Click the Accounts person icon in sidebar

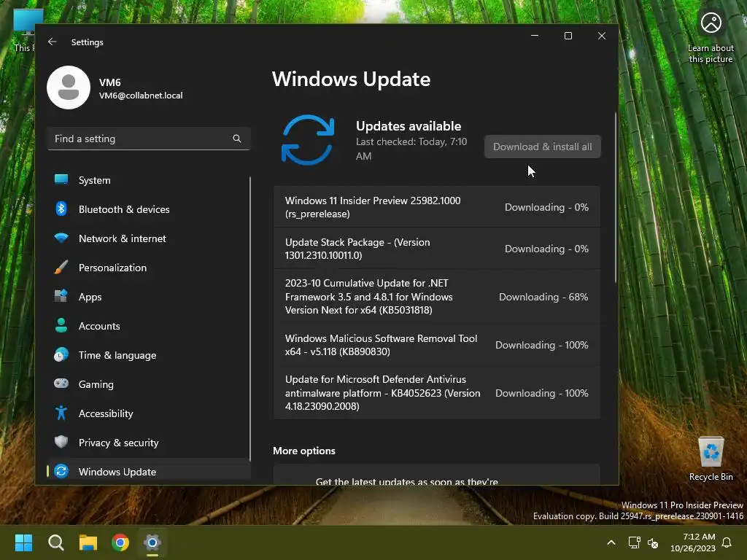(x=61, y=325)
